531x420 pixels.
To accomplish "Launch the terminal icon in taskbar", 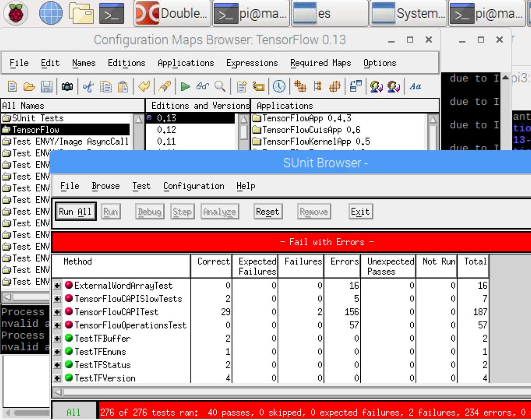I will click(112, 14).
